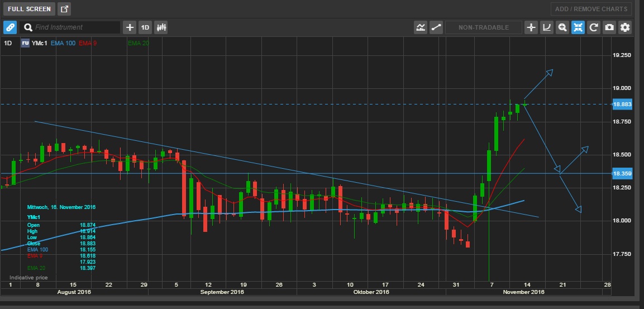The height and width of the screenshot is (309, 644).
Task: Toggle the crosshair cursor tool
Action: 531,27
